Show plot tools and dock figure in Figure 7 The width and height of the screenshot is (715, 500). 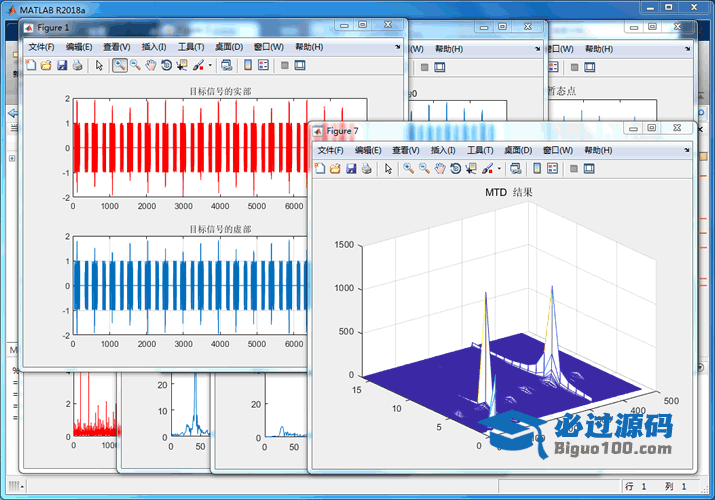coord(589,169)
